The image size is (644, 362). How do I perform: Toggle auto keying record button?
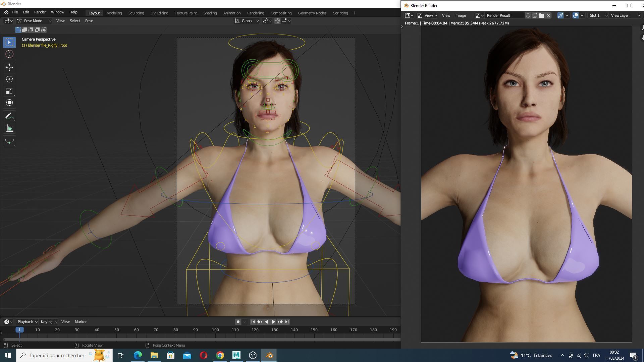point(238,322)
